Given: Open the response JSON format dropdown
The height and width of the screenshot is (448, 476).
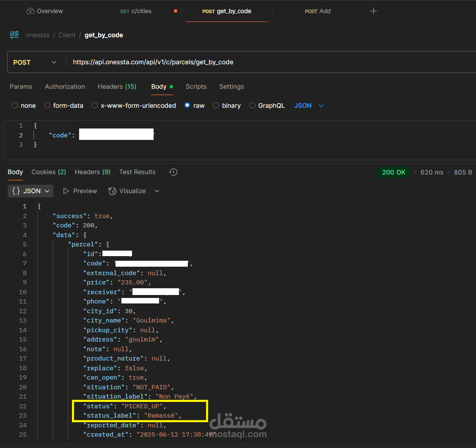Looking at the screenshot, I should [30, 191].
